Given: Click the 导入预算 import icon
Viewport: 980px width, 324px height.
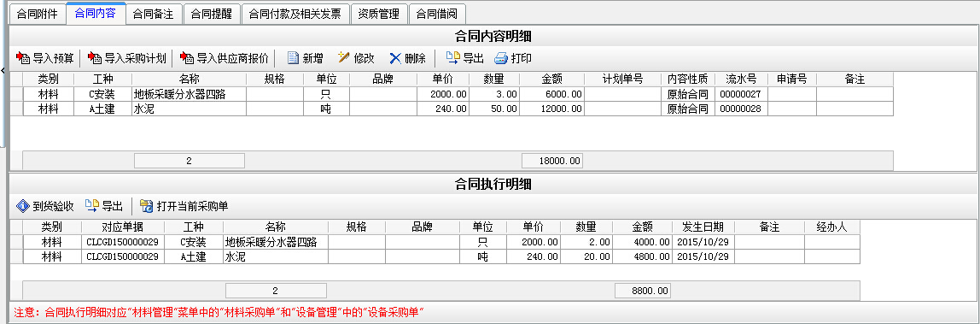Looking at the screenshot, I should pyautogui.click(x=22, y=59).
